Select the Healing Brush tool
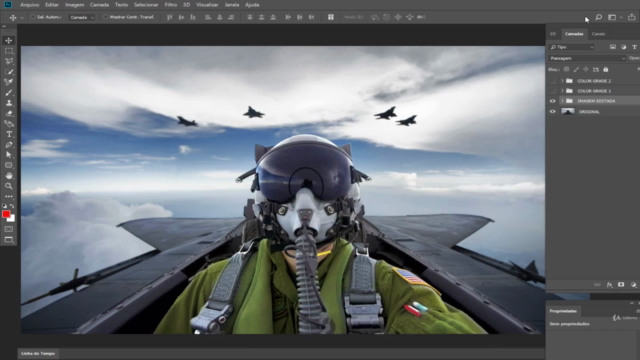Viewport: 640px width, 360px height. coord(9,82)
